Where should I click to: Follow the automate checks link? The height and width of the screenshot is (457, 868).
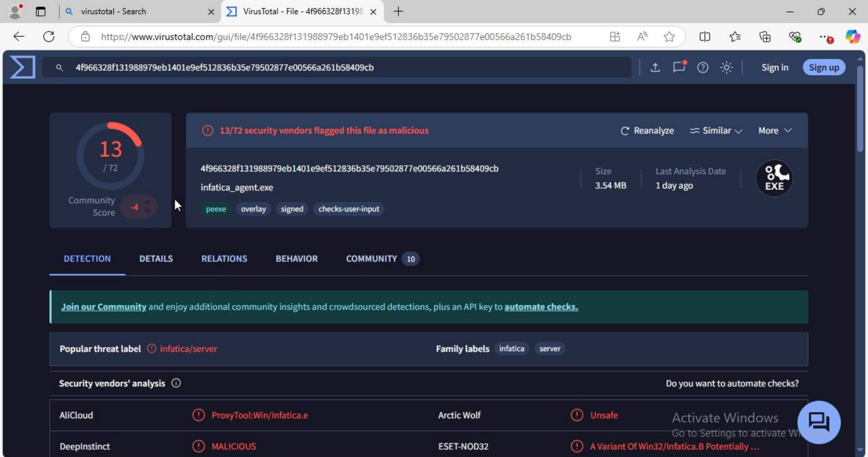541,307
